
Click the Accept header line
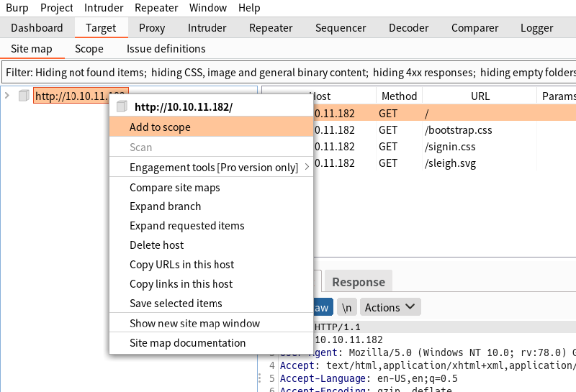coord(428,365)
